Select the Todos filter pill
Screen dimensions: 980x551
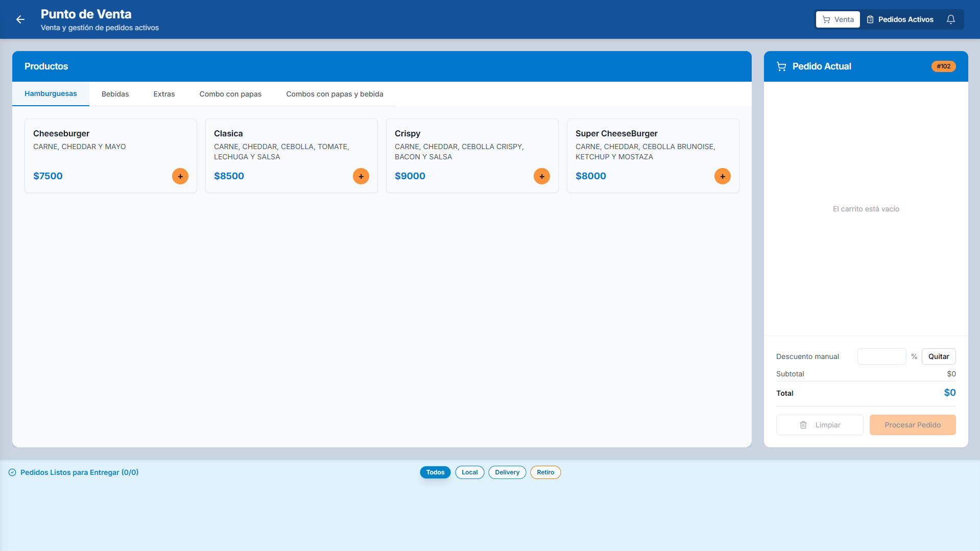[x=435, y=472]
